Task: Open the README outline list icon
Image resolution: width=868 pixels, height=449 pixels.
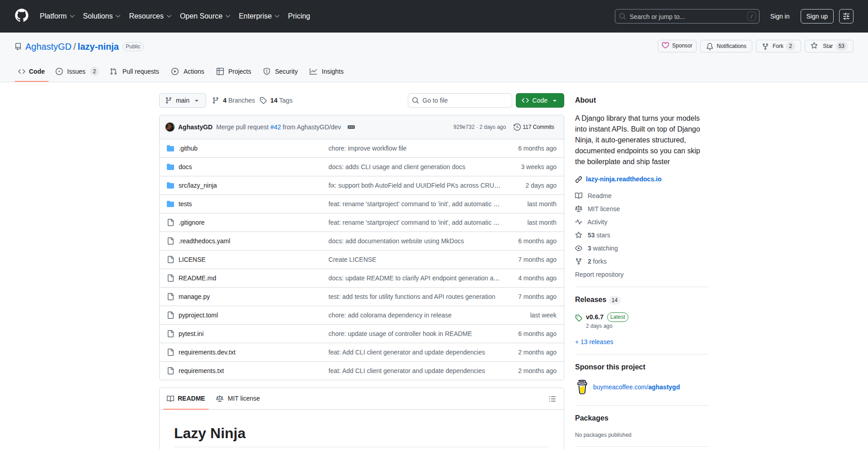Action: (x=552, y=399)
